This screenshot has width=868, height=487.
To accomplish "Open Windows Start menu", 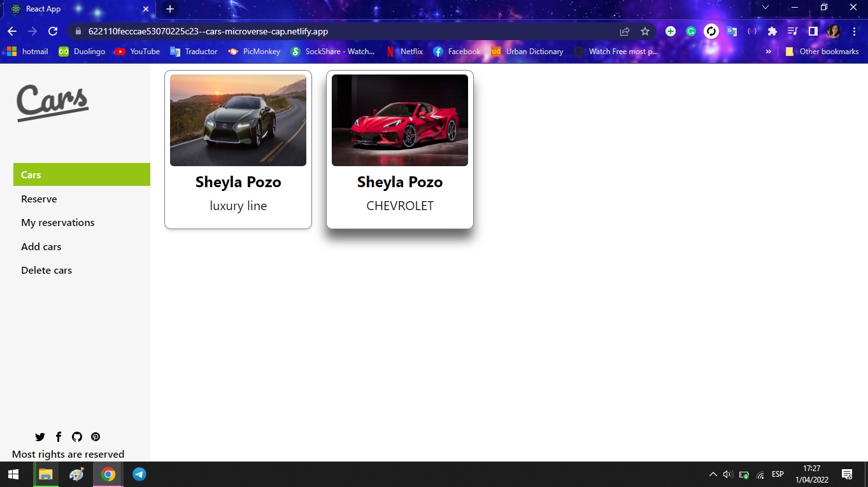I will [x=13, y=474].
